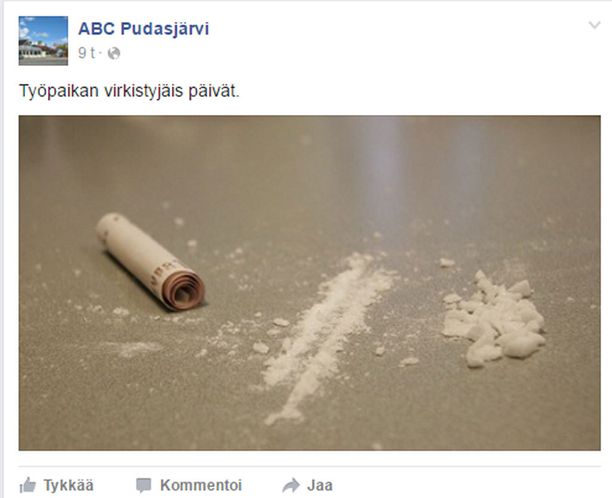Viewport: 612px width, 498px height.
Task: Click the word virkistyjäis in caption
Action: (143, 91)
